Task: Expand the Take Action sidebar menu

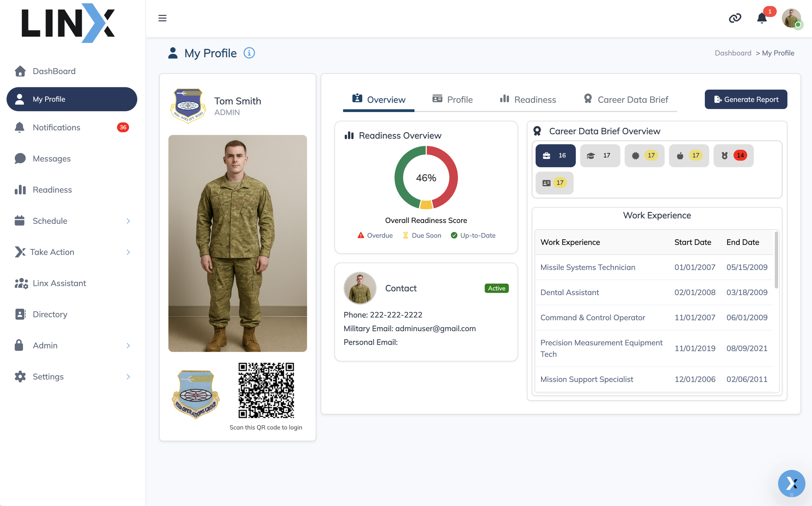Action: tap(72, 252)
